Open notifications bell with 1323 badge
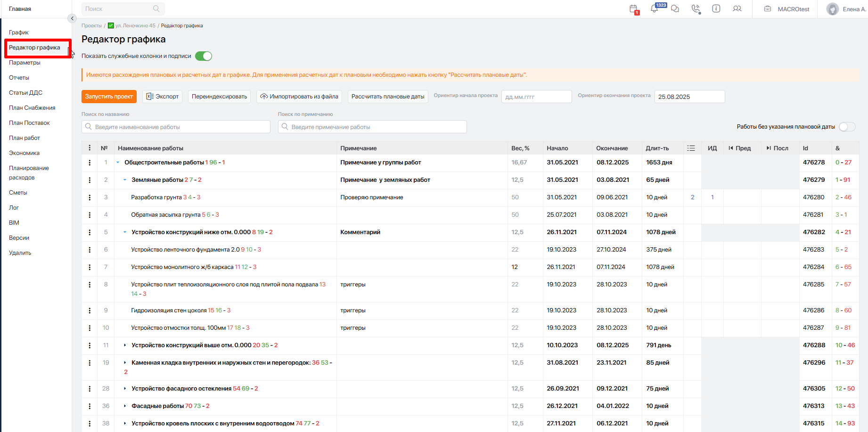This screenshot has height=432, width=868. coord(654,9)
